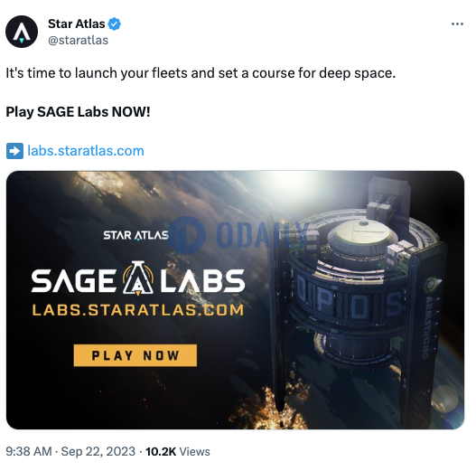Open the 9:38 AM timestamp link
The image size is (476, 471).
pyautogui.click(x=29, y=451)
